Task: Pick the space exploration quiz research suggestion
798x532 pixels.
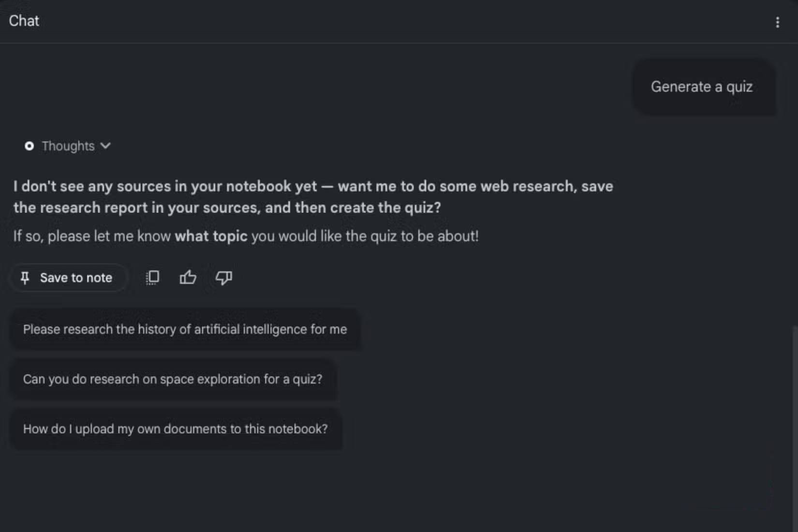Action: [x=173, y=379]
